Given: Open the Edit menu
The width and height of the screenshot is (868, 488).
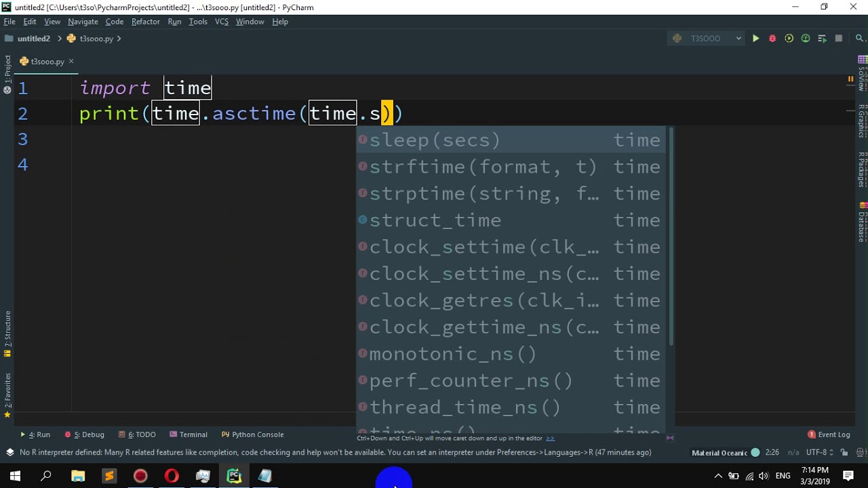Looking at the screenshot, I should coord(30,22).
